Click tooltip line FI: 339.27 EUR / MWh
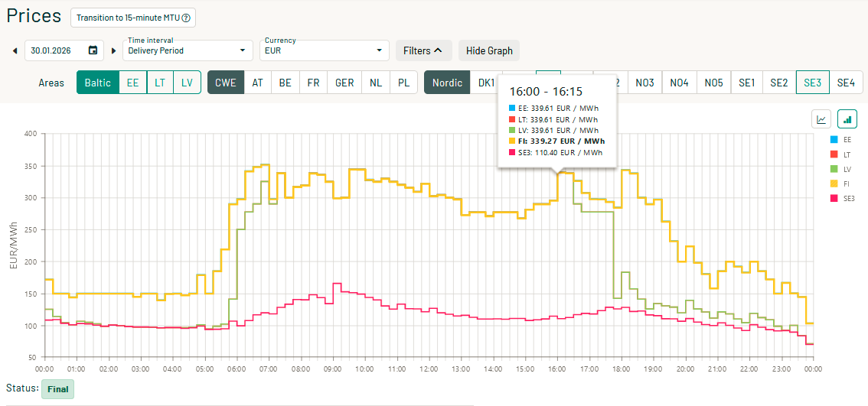Viewport: 868px width, 406px height. point(556,141)
